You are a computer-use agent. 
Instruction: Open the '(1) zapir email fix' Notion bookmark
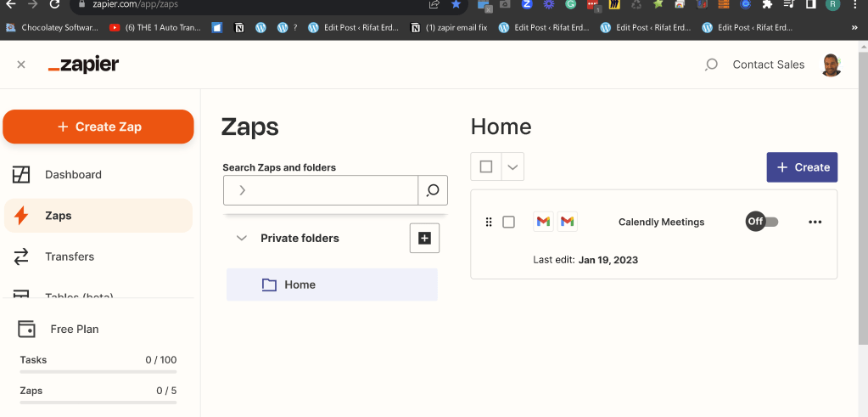(449, 27)
